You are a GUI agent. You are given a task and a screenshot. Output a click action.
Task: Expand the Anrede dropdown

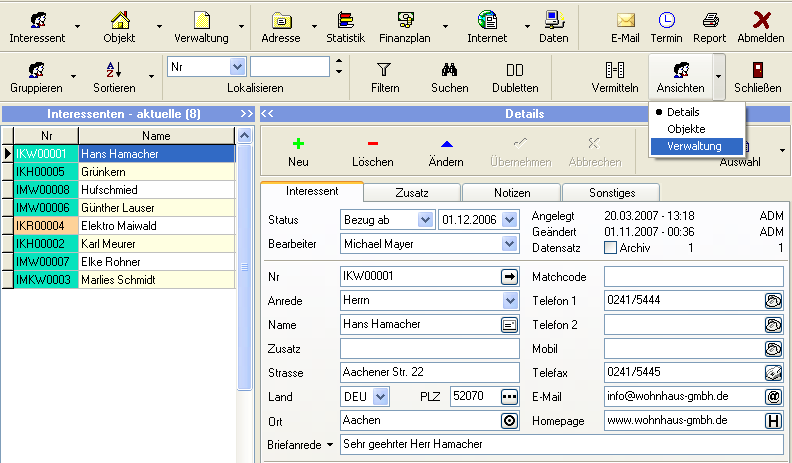coord(510,300)
